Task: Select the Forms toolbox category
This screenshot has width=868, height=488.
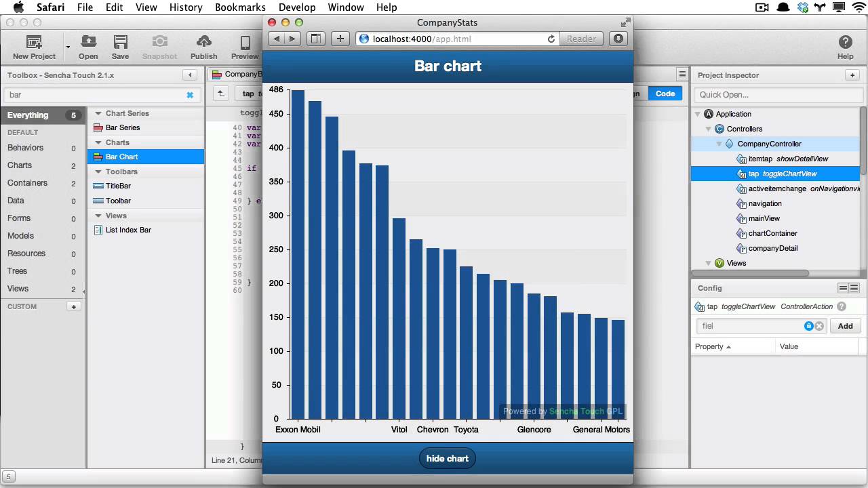Action: 43,218
